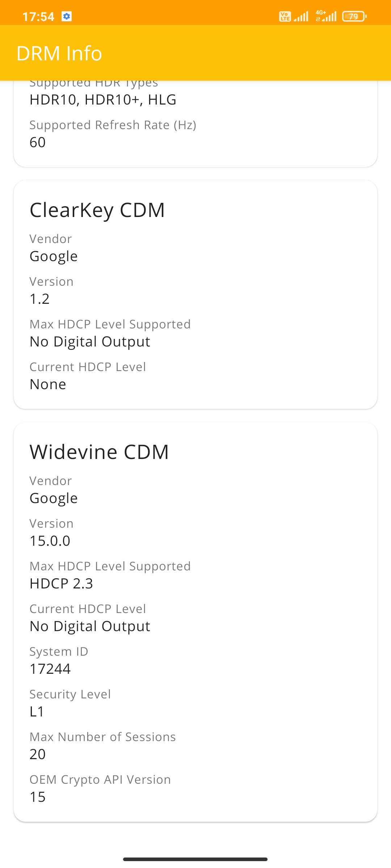Tap the Supported Refresh Rate value 60
391x868 pixels.
tap(38, 142)
